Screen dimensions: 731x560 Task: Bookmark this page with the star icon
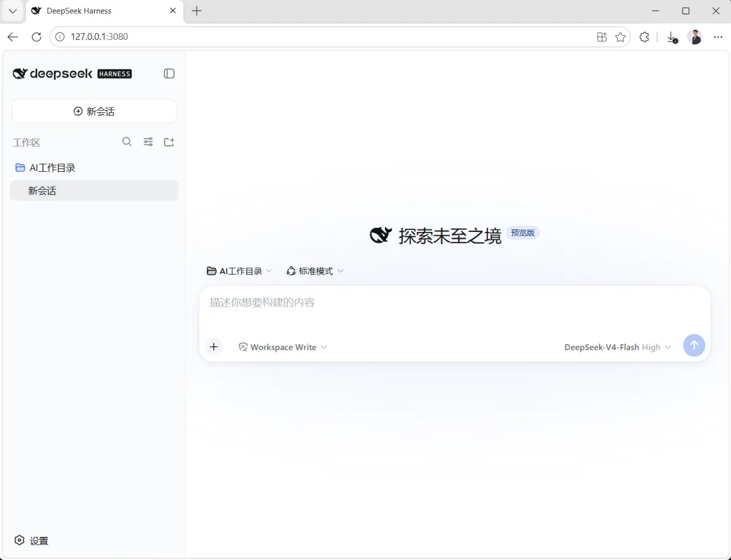click(620, 37)
